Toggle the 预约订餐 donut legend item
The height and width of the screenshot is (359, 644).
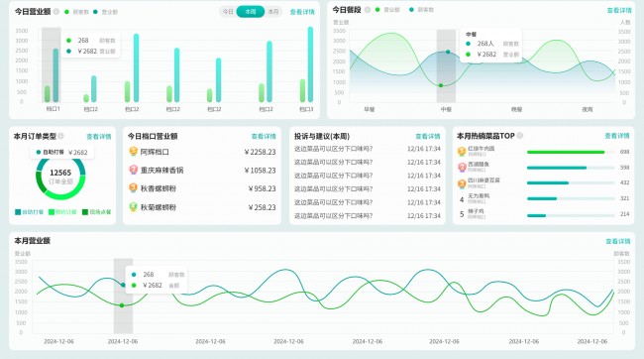pyautogui.click(x=62, y=212)
